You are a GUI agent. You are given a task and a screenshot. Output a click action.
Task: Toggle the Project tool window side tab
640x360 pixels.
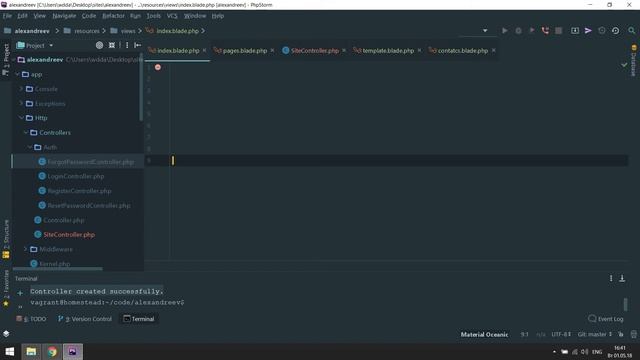tap(6, 60)
